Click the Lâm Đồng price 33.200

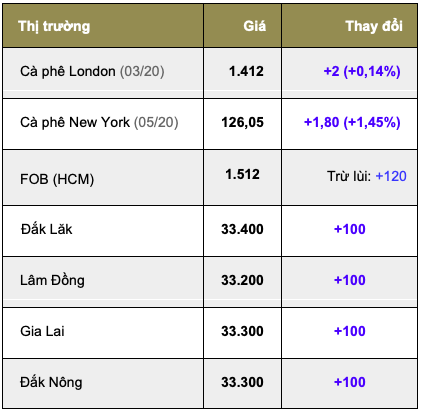(242, 280)
